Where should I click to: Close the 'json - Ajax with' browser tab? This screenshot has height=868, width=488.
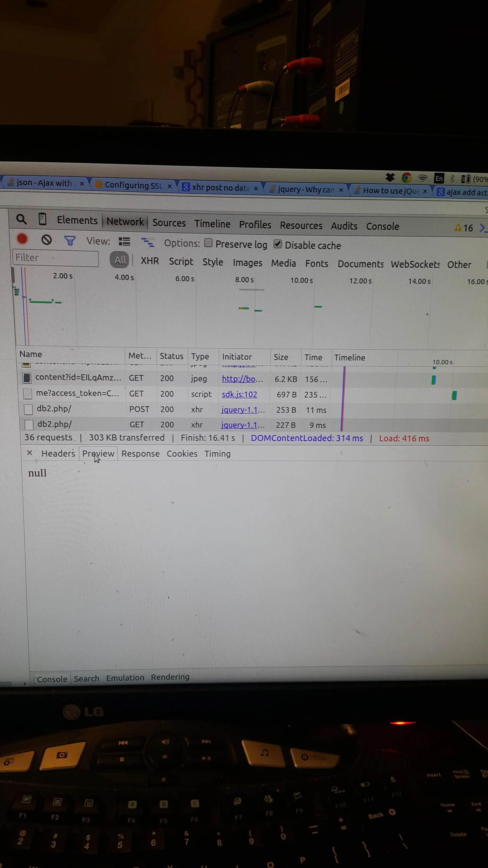click(82, 184)
